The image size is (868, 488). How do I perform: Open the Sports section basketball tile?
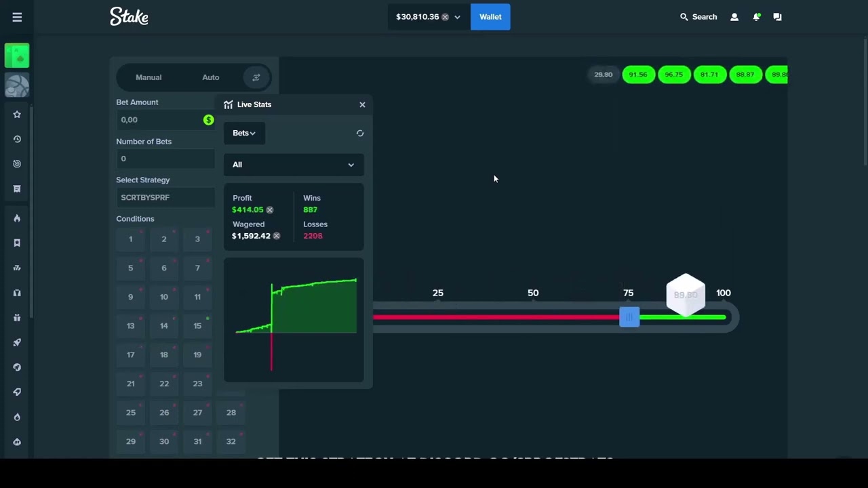[17, 85]
